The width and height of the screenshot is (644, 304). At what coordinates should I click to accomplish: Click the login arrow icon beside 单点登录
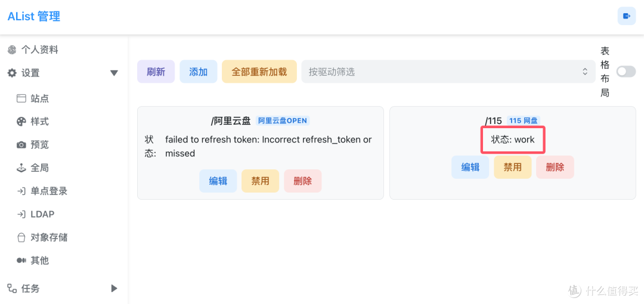click(21, 191)
